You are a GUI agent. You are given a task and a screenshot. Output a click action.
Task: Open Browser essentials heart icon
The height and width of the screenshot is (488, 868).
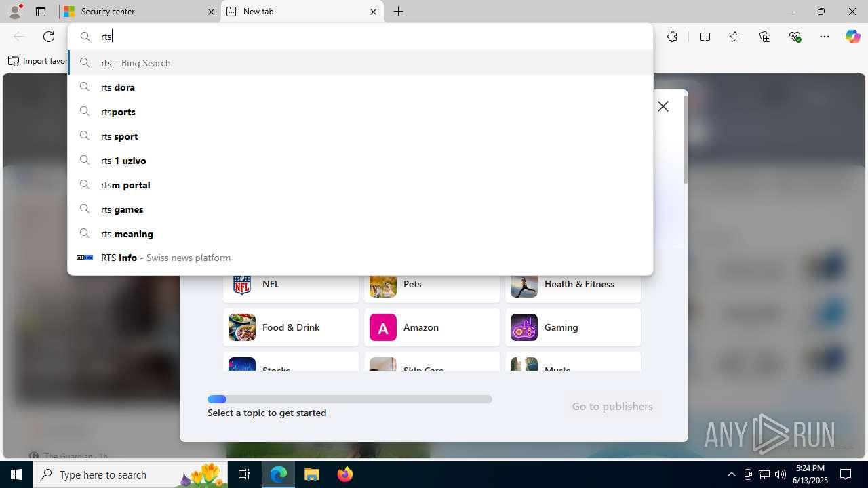click(x=795, y=37)
